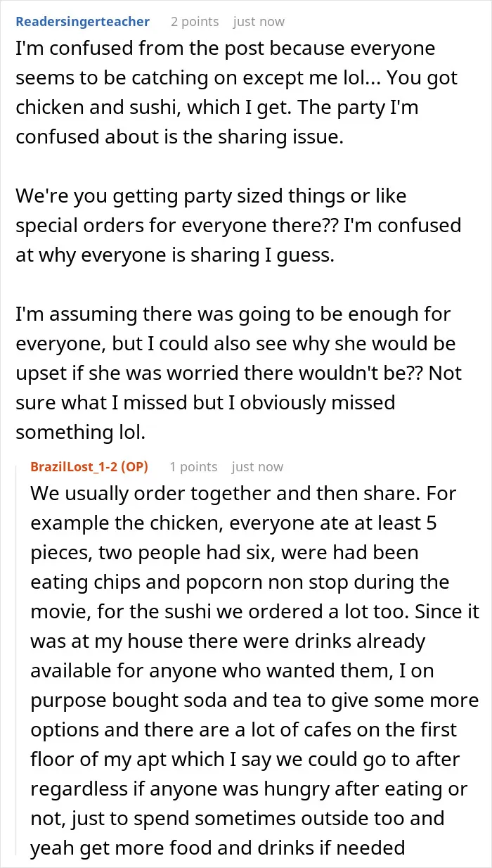Click the 'just now' timestamp on the top comment

(x=259, y=22)
